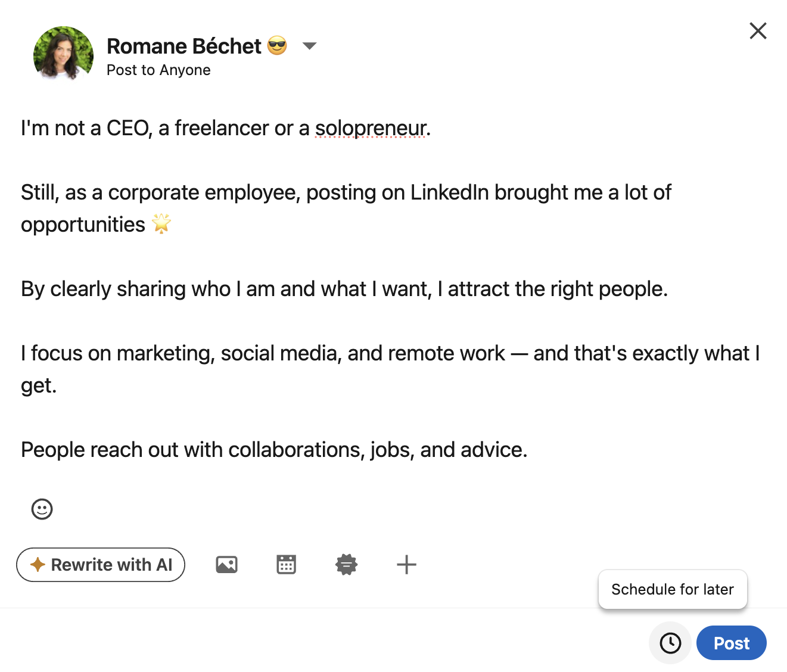This screenshot has height=672, width=787.
Task: Click Romane's profile photo
Action: (63, 54)
